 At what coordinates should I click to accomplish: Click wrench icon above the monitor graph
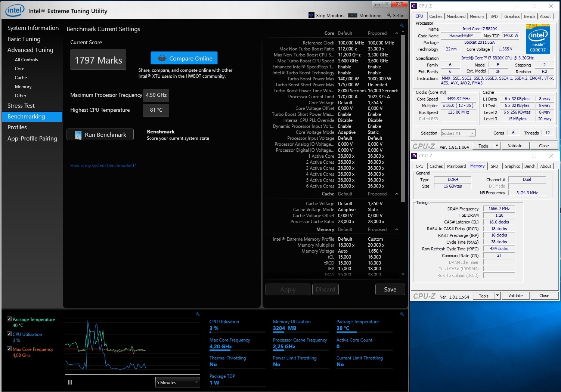(198, 314)
